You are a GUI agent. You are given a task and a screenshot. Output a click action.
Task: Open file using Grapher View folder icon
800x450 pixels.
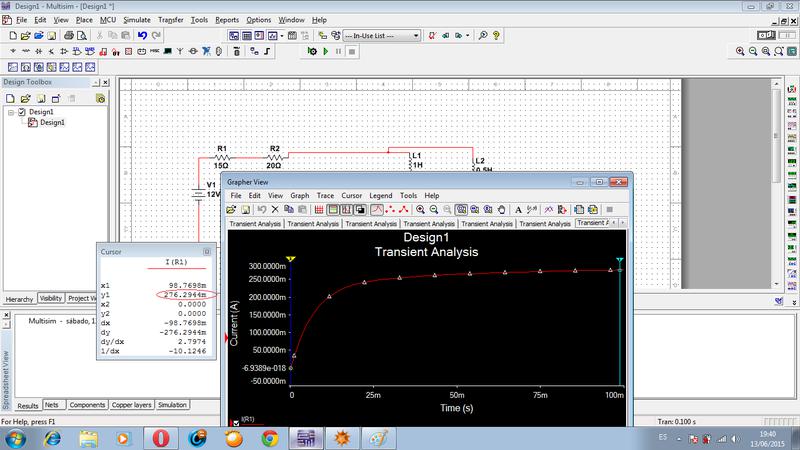point(231,210)
